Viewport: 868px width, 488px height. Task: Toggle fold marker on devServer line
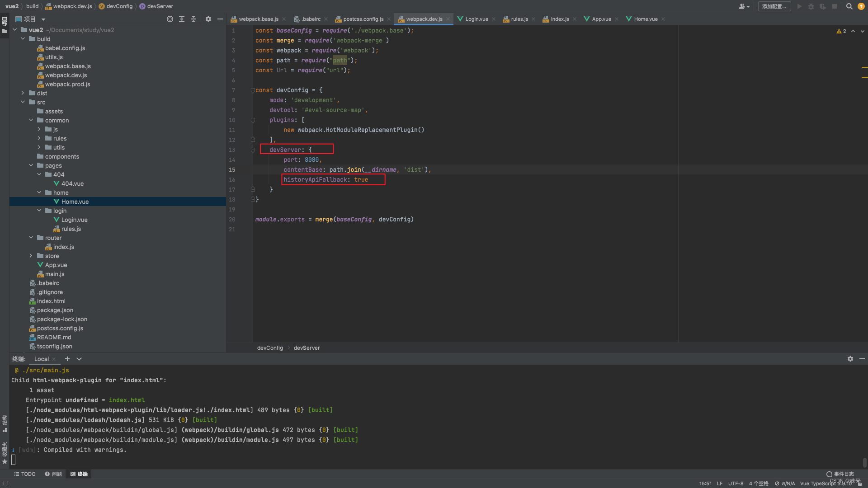(253, 150)
